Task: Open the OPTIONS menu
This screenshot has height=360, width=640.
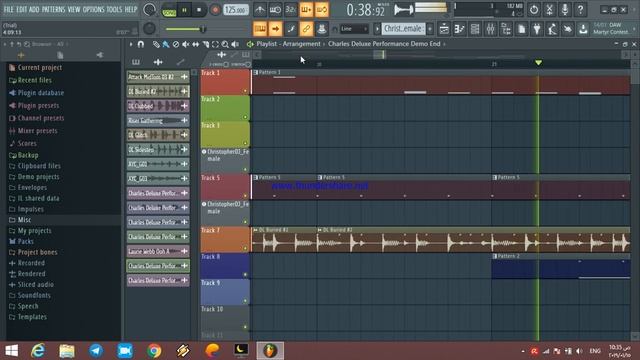Action: (x=93, y=9)
